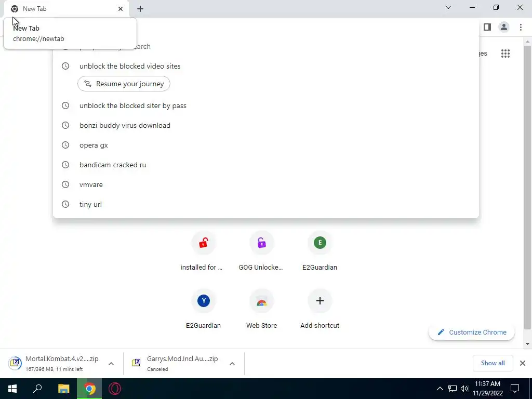Click the page vertical scrollbar
The image size is (532, 399).
[x=527, y=187]
